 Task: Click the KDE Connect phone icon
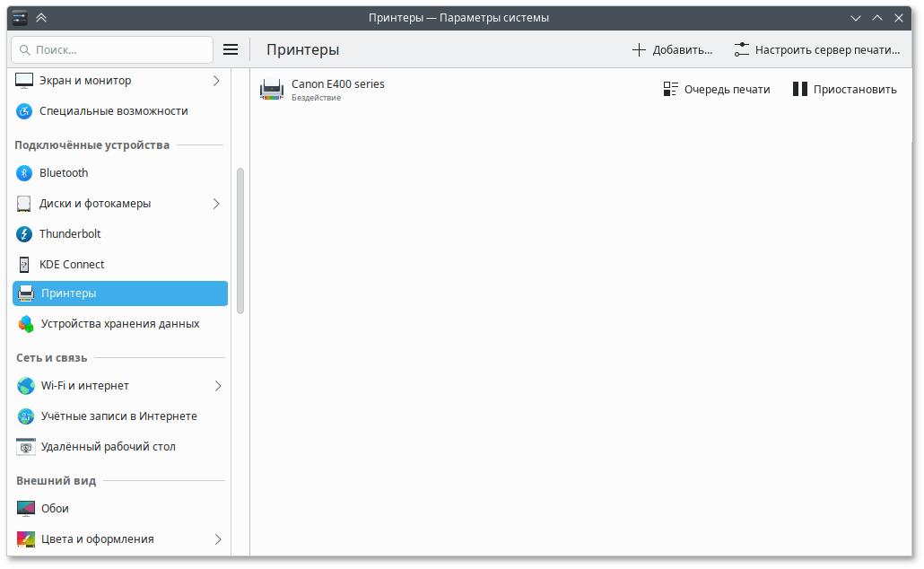(x=25, y=265)
